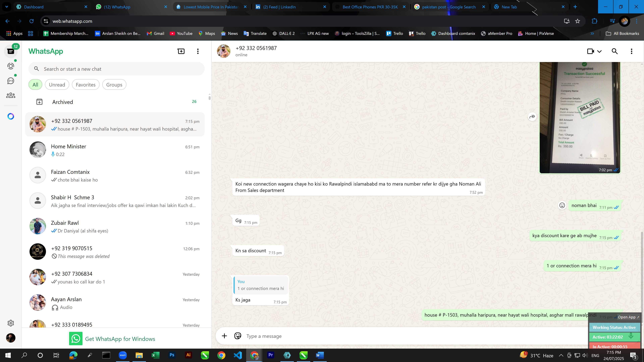This screenshot has width=644, height=362.
Task: Click Get WhatsApp for Windows link
Action: [112, 339]
